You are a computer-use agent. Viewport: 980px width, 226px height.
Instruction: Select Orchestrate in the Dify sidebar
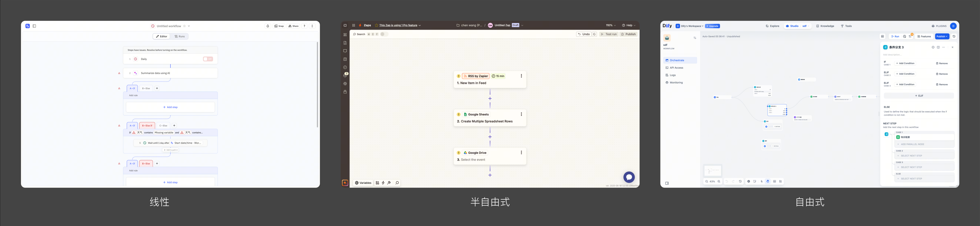tap(680, 60)
